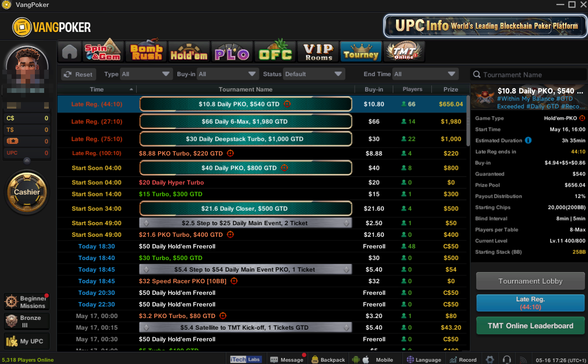Open the TMT Online Leaderboard

(530, 325)
